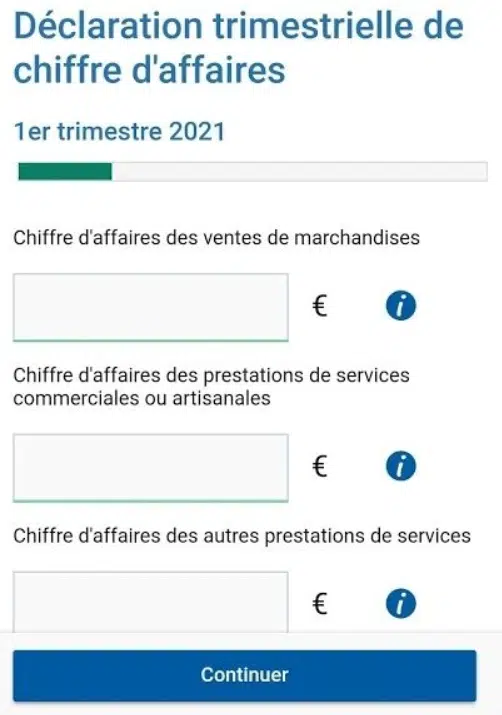Click euro symbol beside commercial services field
The height and width of the screenshot is (715, 502).
point(320,466)
